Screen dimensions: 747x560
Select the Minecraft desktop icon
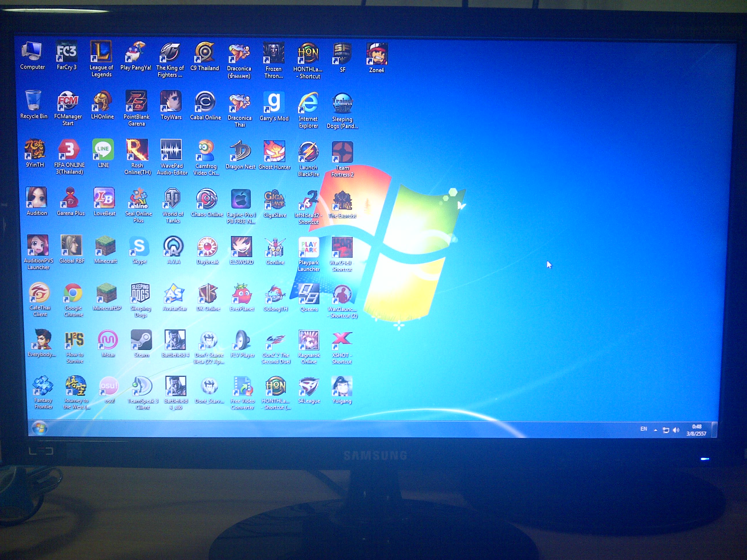pos(105,246)
